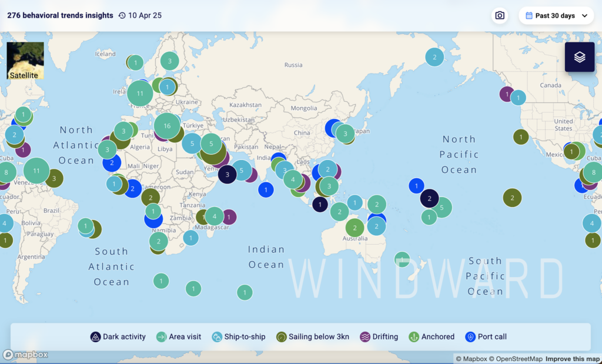
Task: Click the Sailing below 3kn legend icon
Action: [282, 337]
